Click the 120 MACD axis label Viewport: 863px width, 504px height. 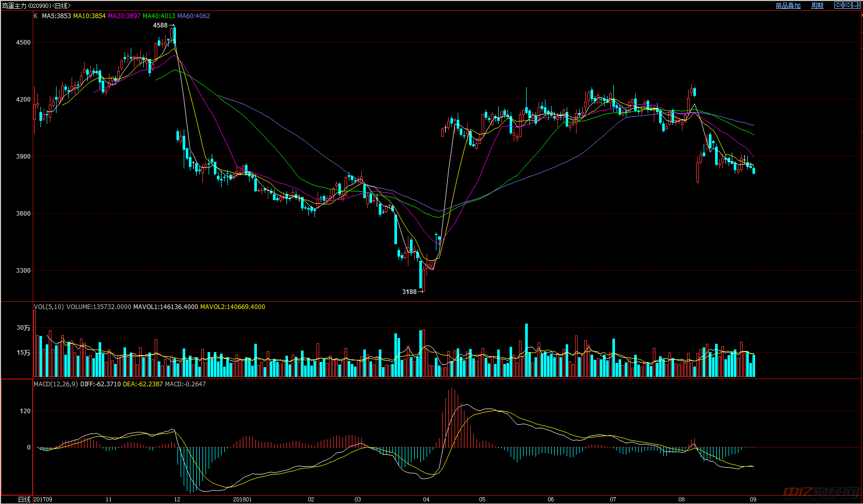coord(25,411)
